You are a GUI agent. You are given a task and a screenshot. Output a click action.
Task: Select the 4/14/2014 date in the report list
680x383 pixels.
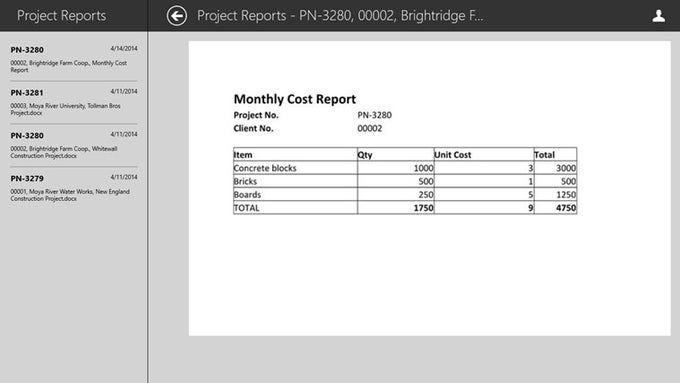pyautogui.click(x=124, y=49)
